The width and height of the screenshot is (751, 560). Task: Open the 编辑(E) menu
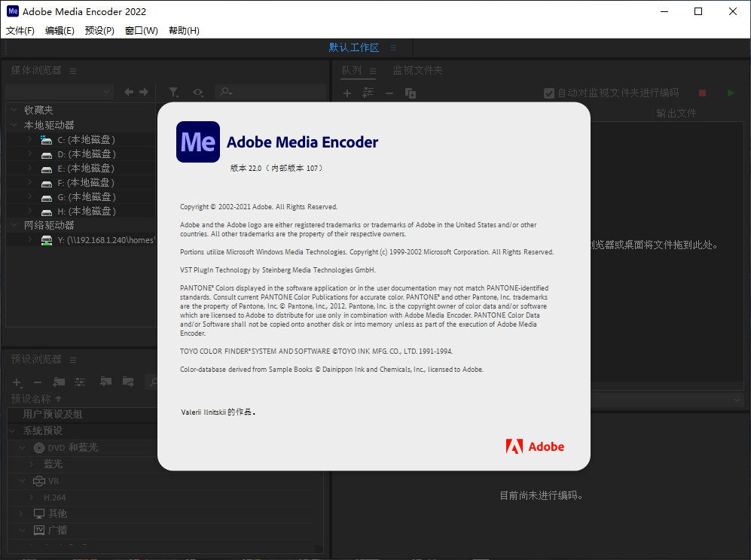tap(60, 31)
